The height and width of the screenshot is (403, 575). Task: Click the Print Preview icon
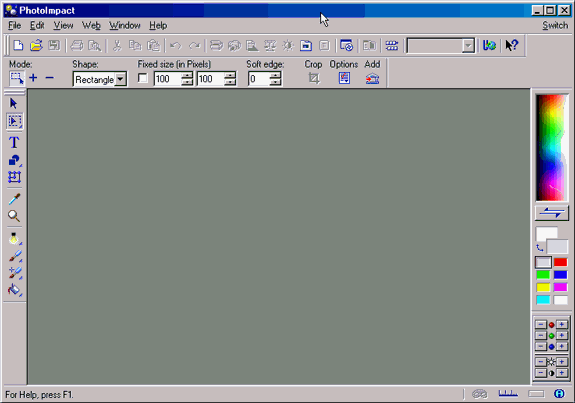[x=95, y=45]
